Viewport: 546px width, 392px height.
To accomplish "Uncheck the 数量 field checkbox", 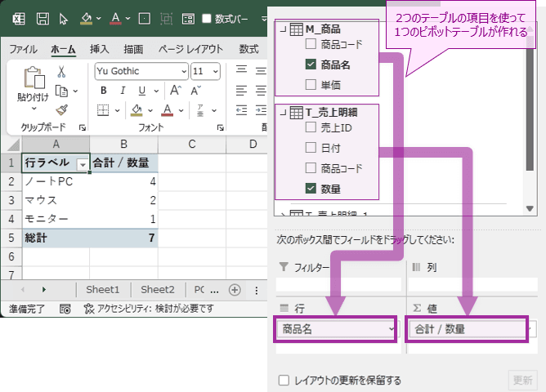I will [x=311, y=189].
